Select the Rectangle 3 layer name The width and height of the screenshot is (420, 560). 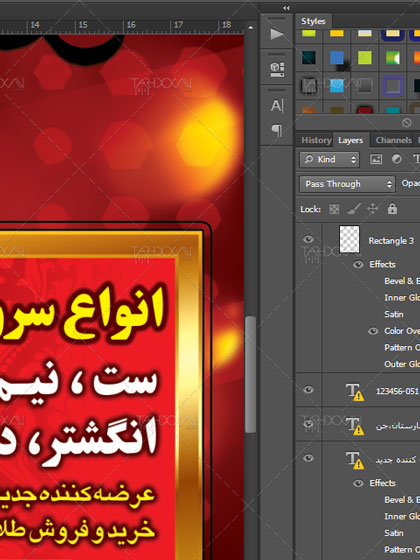[391, 241]
